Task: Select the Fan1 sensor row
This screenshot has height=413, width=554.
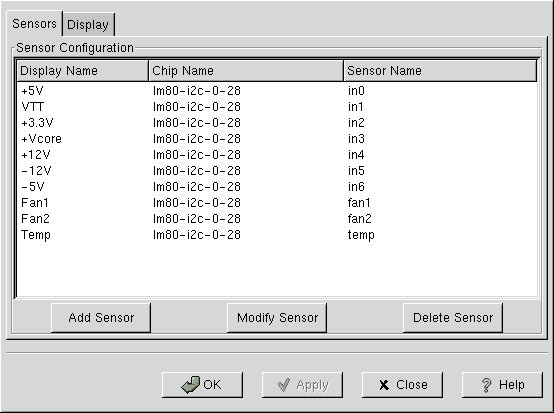Action: [x=277, y=202]
